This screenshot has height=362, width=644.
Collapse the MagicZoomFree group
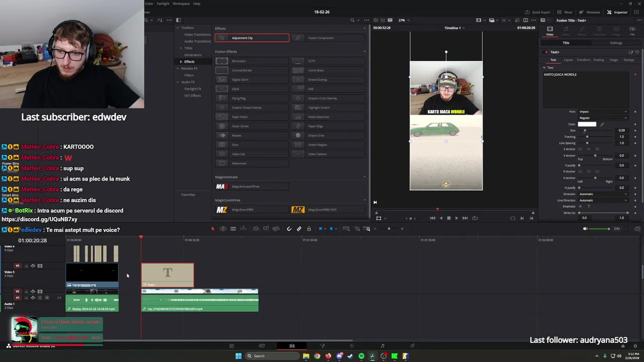[x=364, y=200]
